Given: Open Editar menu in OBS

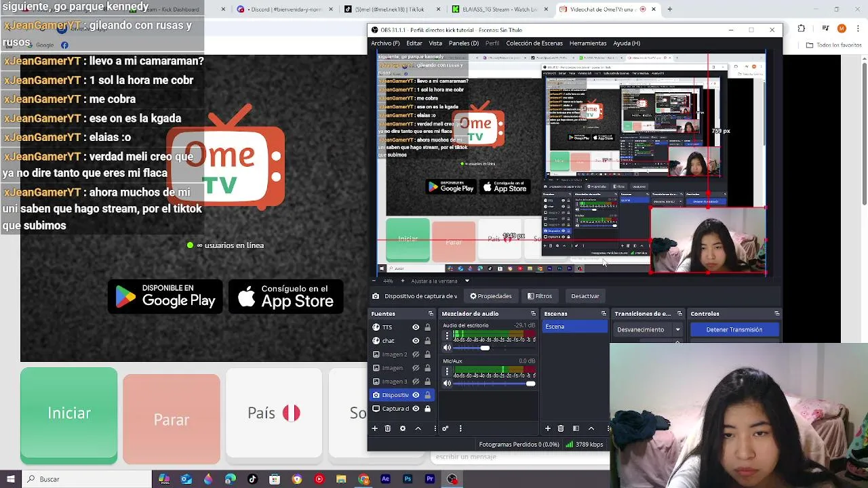Looking at the screenshot, I should coord(414,43).
